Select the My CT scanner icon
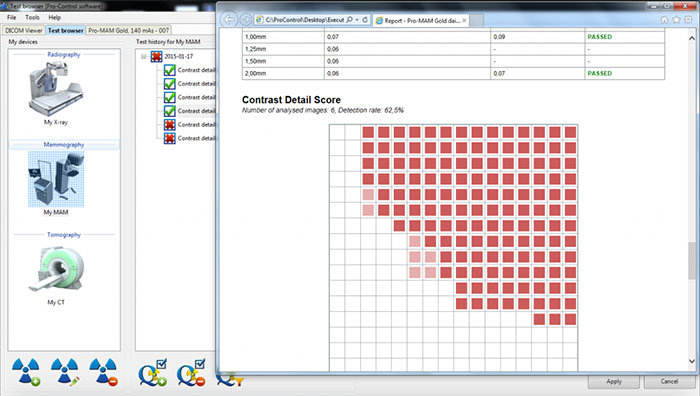The width and height of the screenshot is (700, 396). point(56,269)
